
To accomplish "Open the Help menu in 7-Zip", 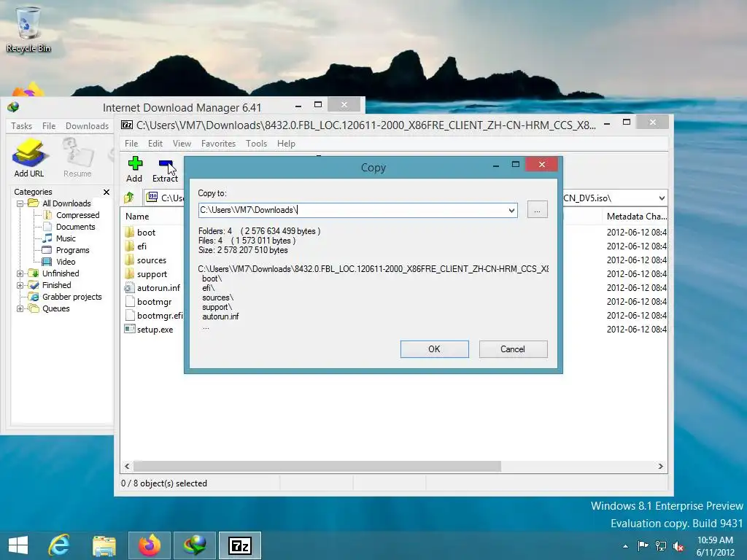I will click(286, 144).
